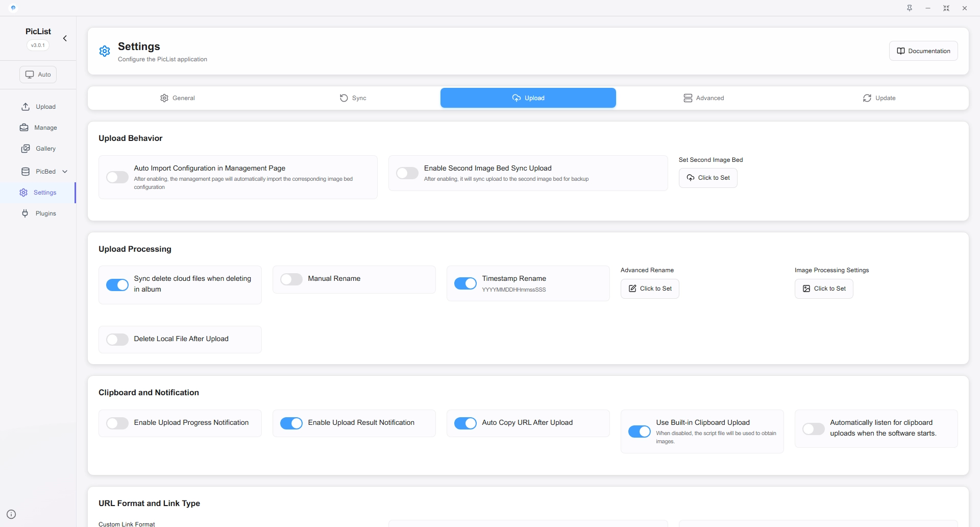This screenshot has width=980, height=527.
Task: Expand the PicBed submenu chevron
Action: point(65,172)
